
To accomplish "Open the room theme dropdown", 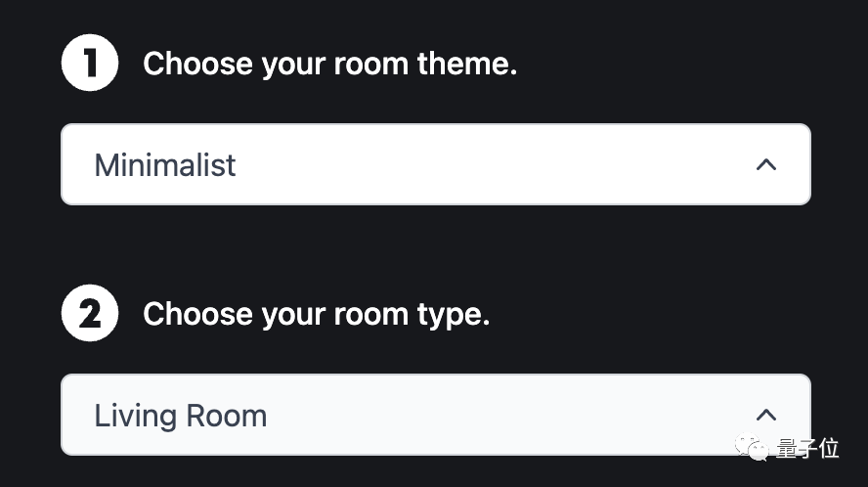I will point(436,164).
